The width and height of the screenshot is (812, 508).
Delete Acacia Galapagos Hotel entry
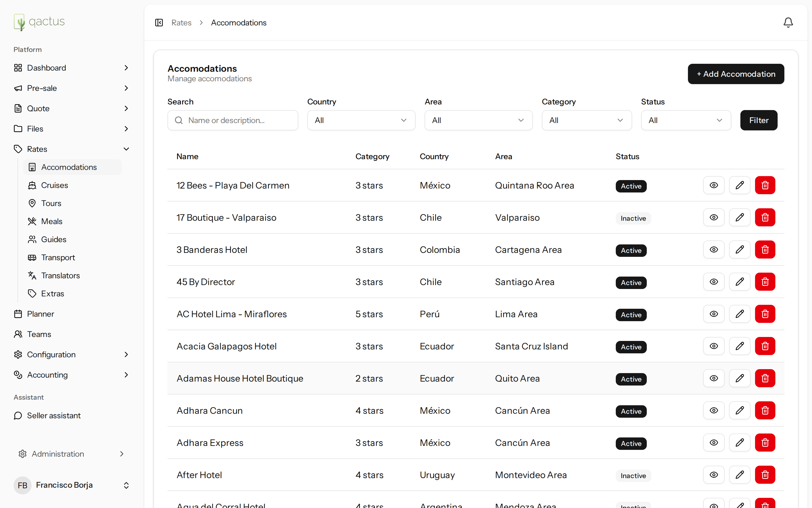click(765, 346)
